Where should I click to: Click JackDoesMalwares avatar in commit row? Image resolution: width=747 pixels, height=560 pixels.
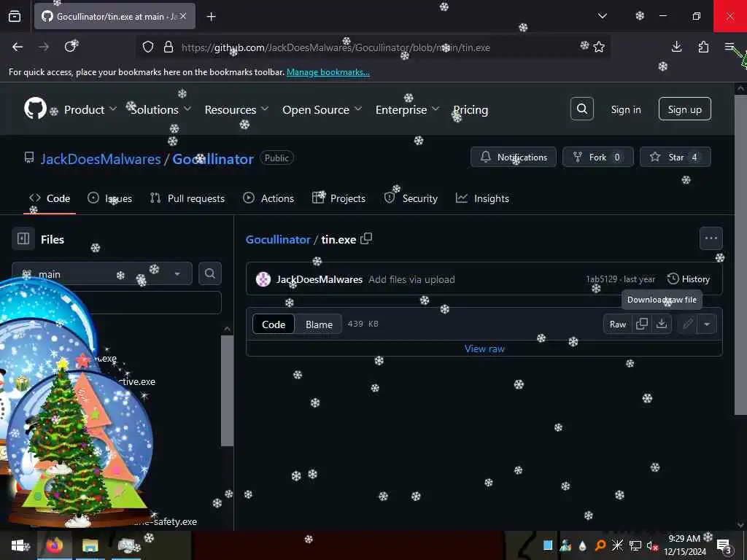(x=263, y=279)
